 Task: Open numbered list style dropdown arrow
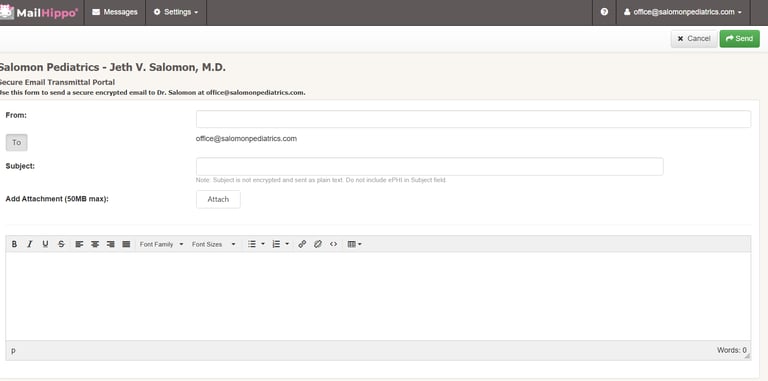coord(287,244)
